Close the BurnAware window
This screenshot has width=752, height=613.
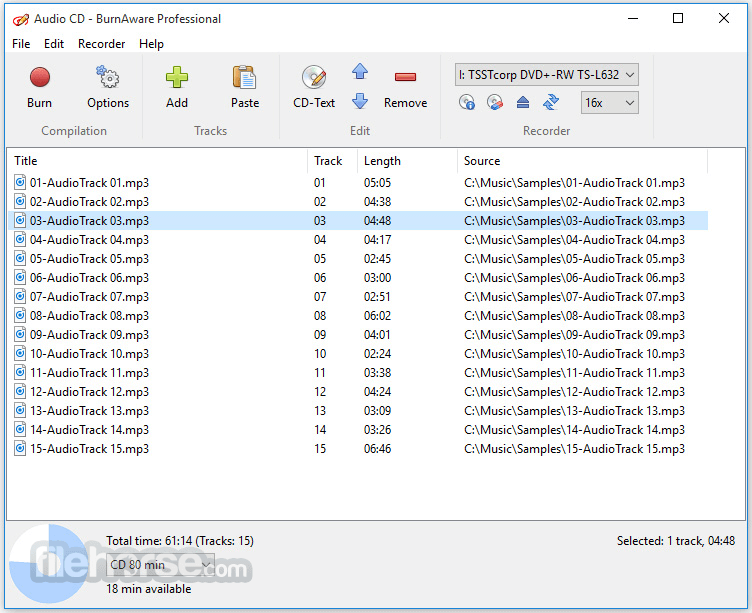point(724,19)
